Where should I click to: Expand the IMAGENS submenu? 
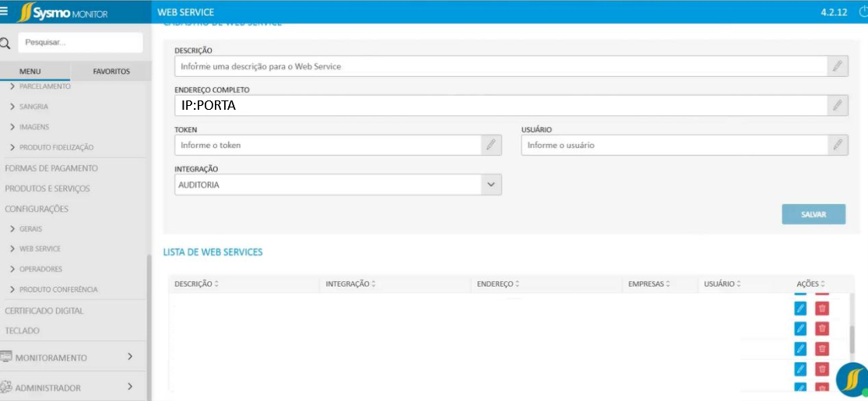click(x=30, y=127)
